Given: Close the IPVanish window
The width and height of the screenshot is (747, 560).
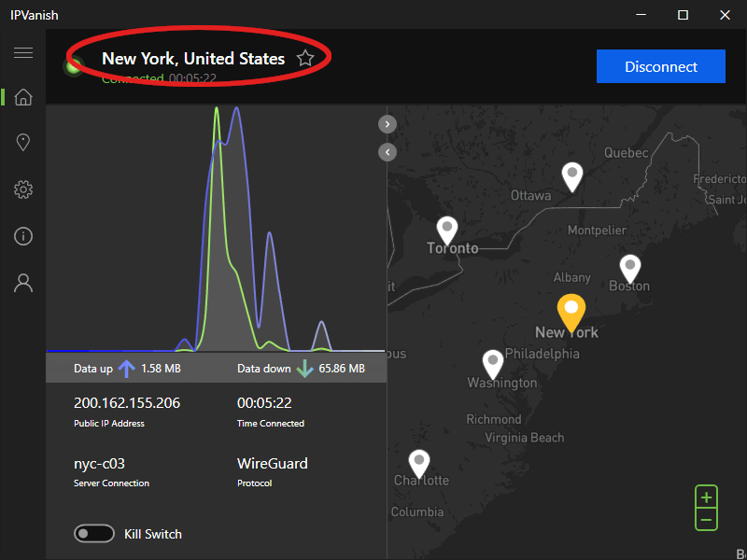Looking at the screenshot, I should 725,15.
